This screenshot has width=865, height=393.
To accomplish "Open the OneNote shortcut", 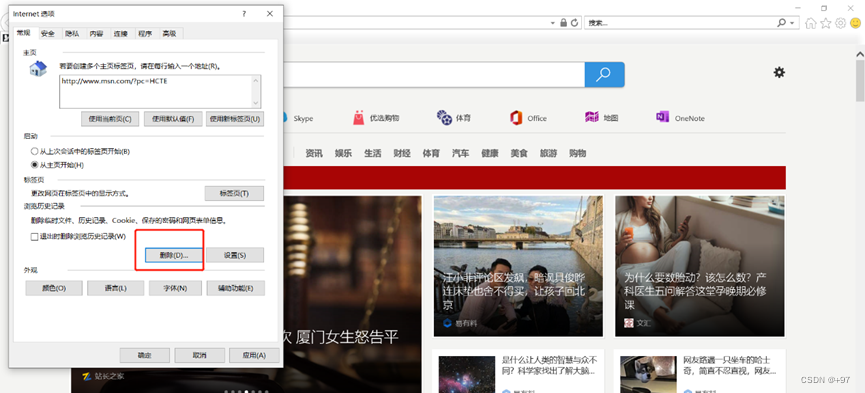I will point(680,118).
